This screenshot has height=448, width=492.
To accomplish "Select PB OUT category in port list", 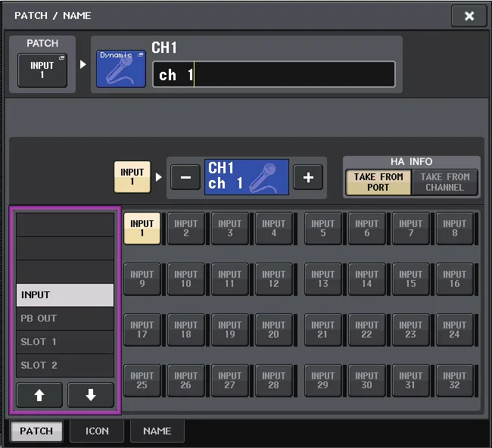I will [x=65, y=319].
